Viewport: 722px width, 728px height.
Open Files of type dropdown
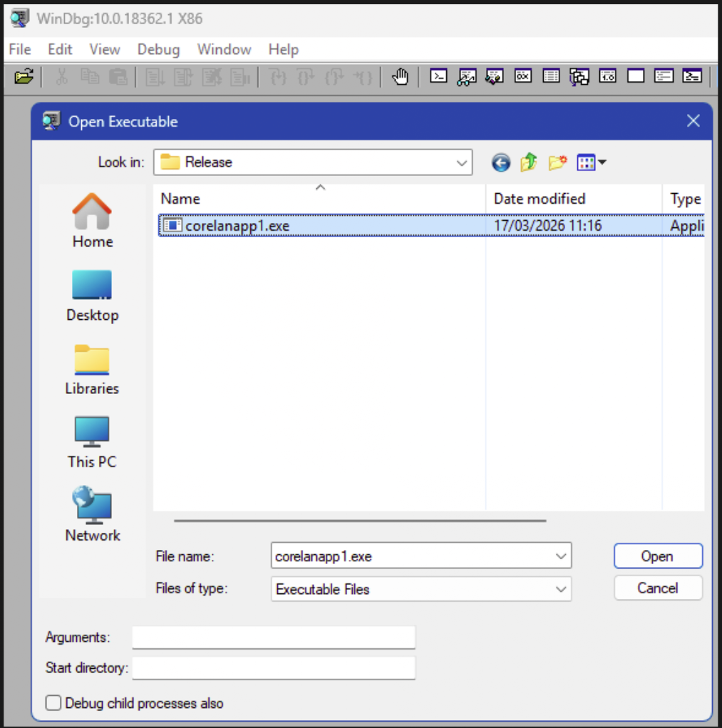click(x=559, y=589)
